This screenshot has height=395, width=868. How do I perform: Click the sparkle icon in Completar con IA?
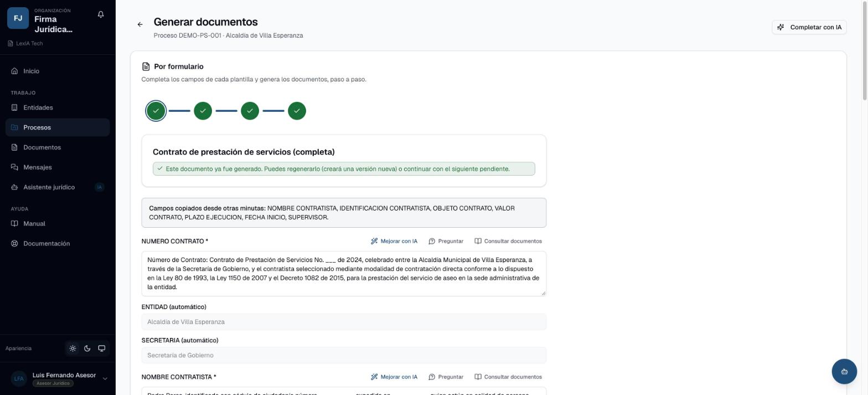point(781,27)
